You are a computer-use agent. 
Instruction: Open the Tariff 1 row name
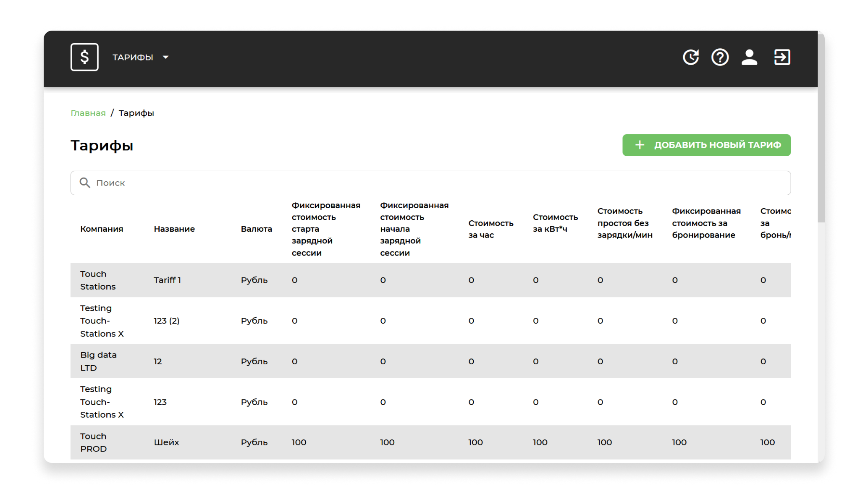(x=167, y=280)
